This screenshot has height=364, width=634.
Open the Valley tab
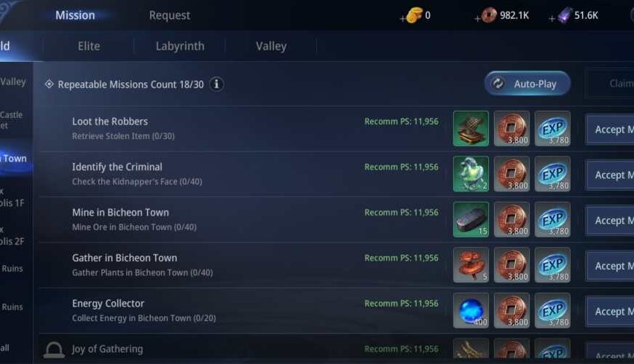tap(271, 46)
